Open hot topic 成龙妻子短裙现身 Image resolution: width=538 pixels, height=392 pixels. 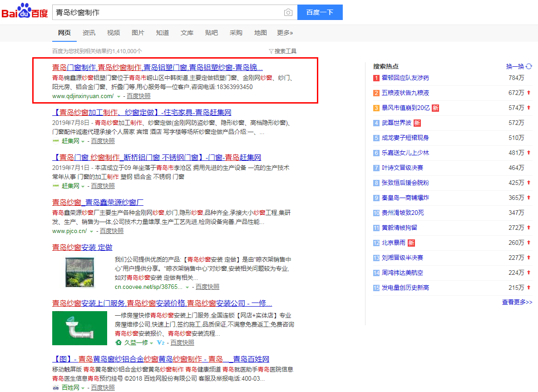click(x=405, y=138)
